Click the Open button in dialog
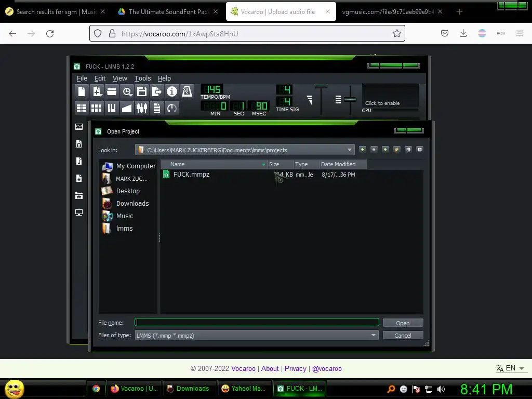Screen dimensions: 532x399 pyautogui.click(x=403, y=323)
